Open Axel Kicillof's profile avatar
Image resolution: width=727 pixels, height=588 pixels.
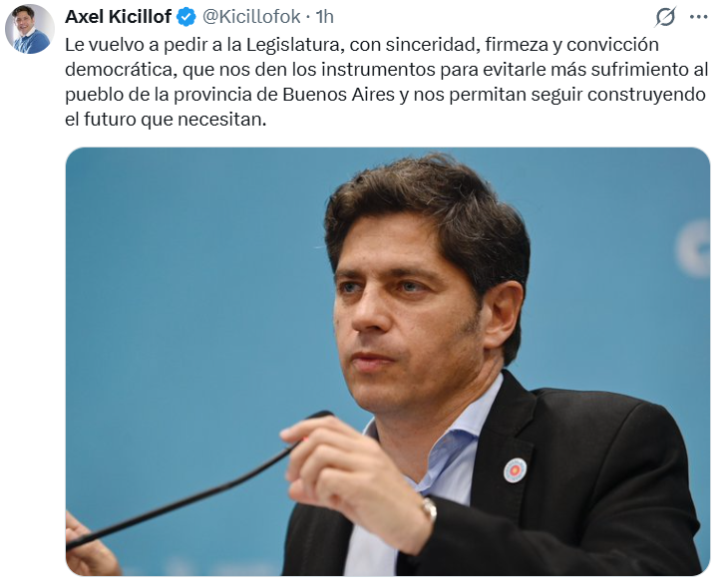click(x=29, y=29)
